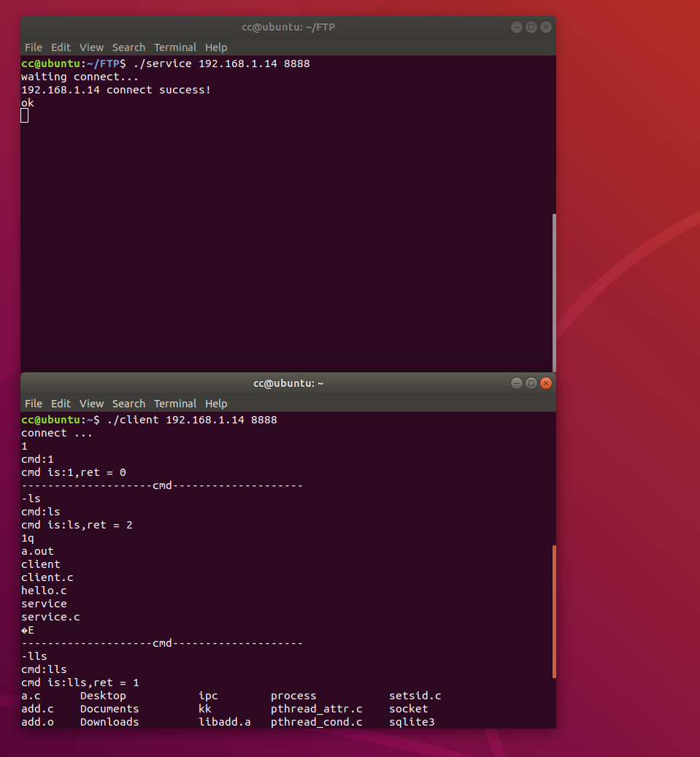Click 'pthread_attr.c' in the lls listing
Image resolution: width=700 pixels, height=757 pixels.
tap(316, 709)
